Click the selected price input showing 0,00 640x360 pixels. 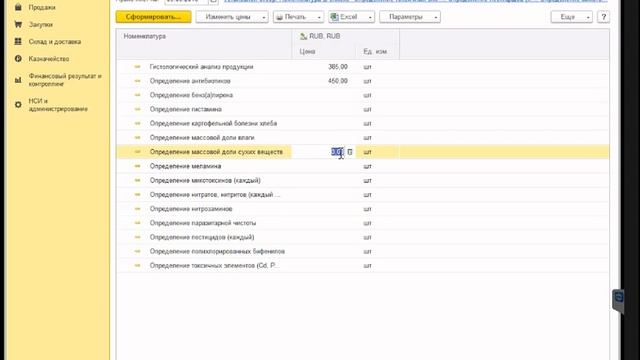(337, 152)
